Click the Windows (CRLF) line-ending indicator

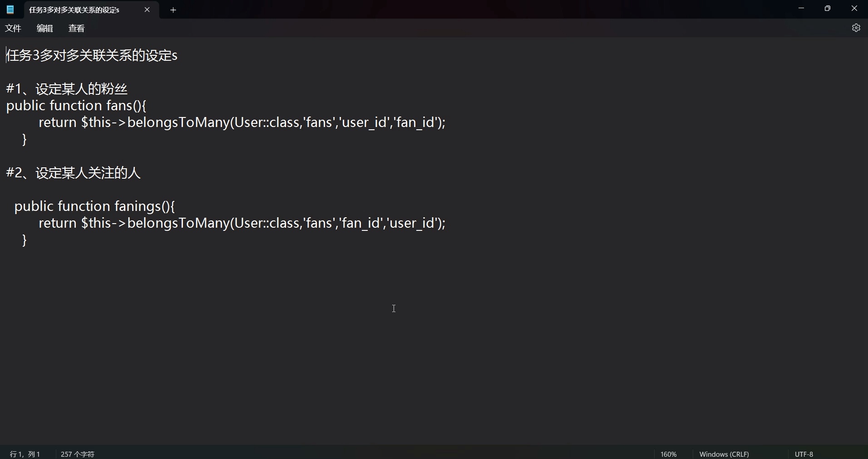click(724, 454)
